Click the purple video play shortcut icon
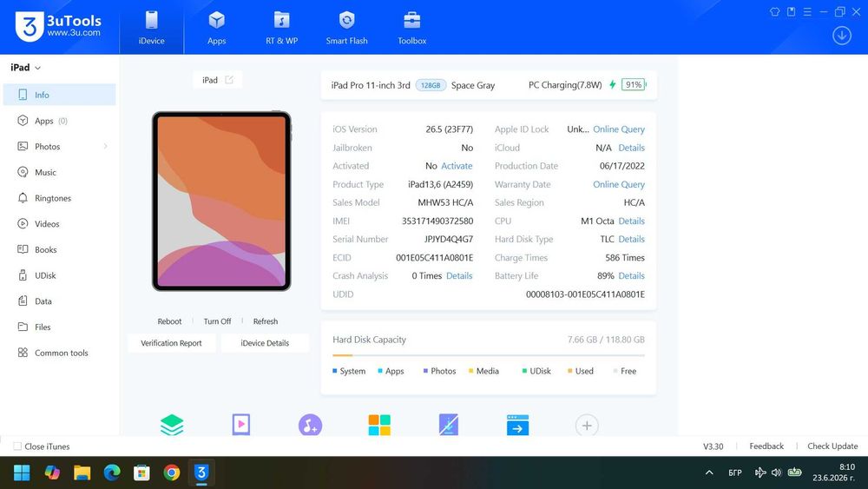This screenshot has width=868, height=489. (x=240, y=425)
